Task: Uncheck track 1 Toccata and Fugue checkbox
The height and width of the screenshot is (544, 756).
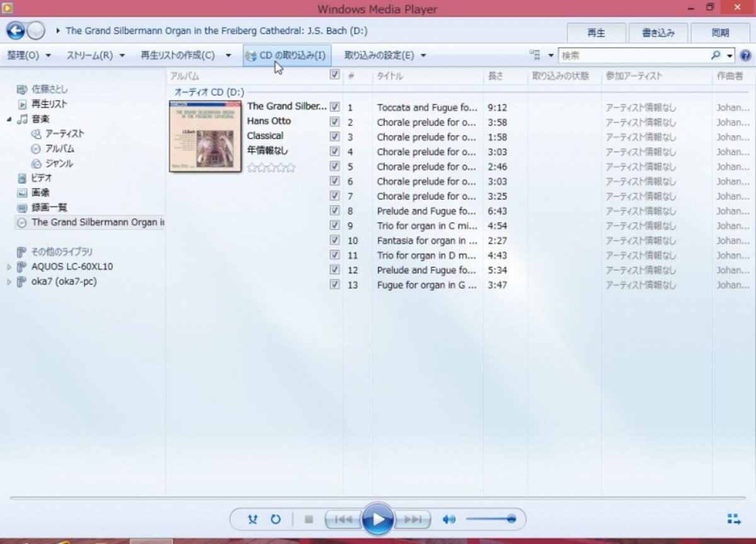Action: point(335,107)
